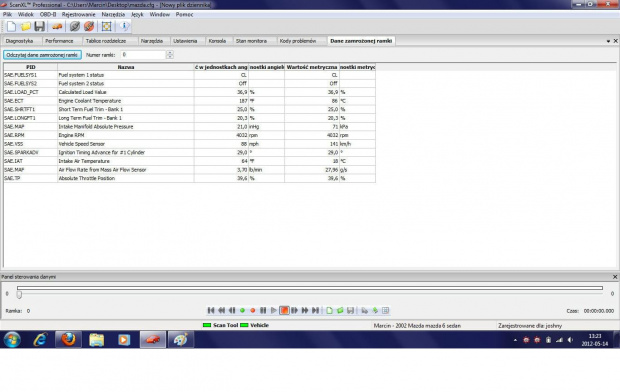Click the new file icon in the top toolbar
Image resolution: width=620 pixels, height=392 pixels.
coord(11,27)
